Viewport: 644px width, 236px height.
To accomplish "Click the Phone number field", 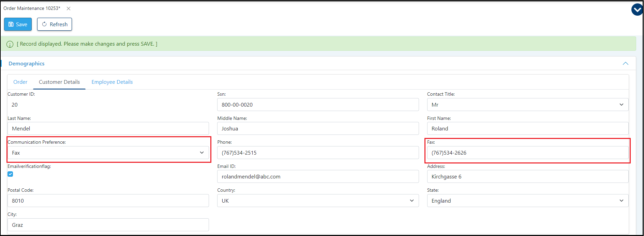I will point(318,153).
